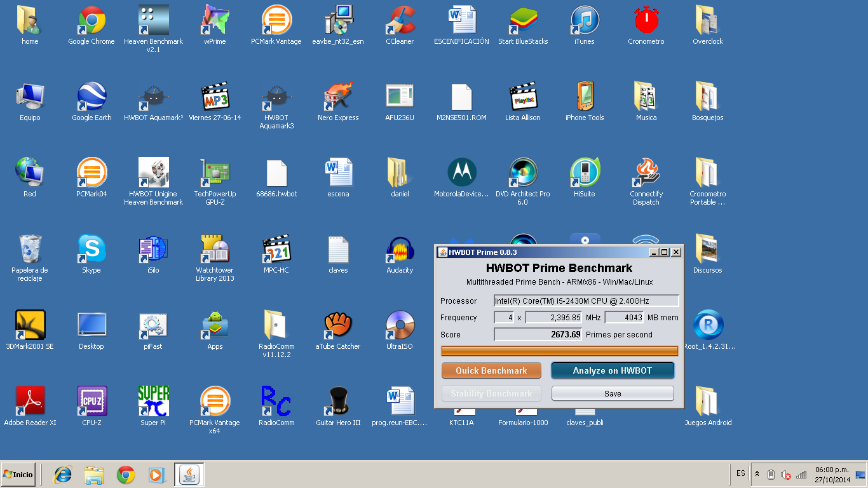Click the 2,395.85 MHz frequency field
Viewport: 868px width, 488px height.
coord(553,317)
